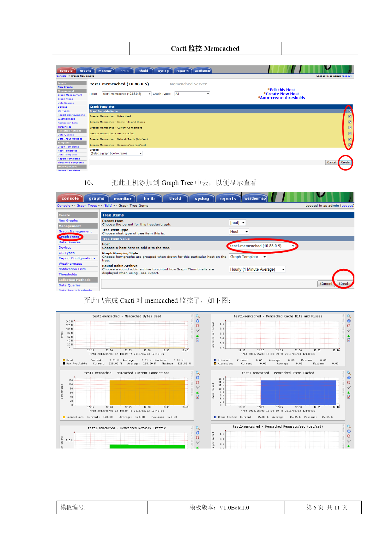
Task: Click blue down-arrow icon beside Cache Hits and Misses graph
Action: [349, 321]
